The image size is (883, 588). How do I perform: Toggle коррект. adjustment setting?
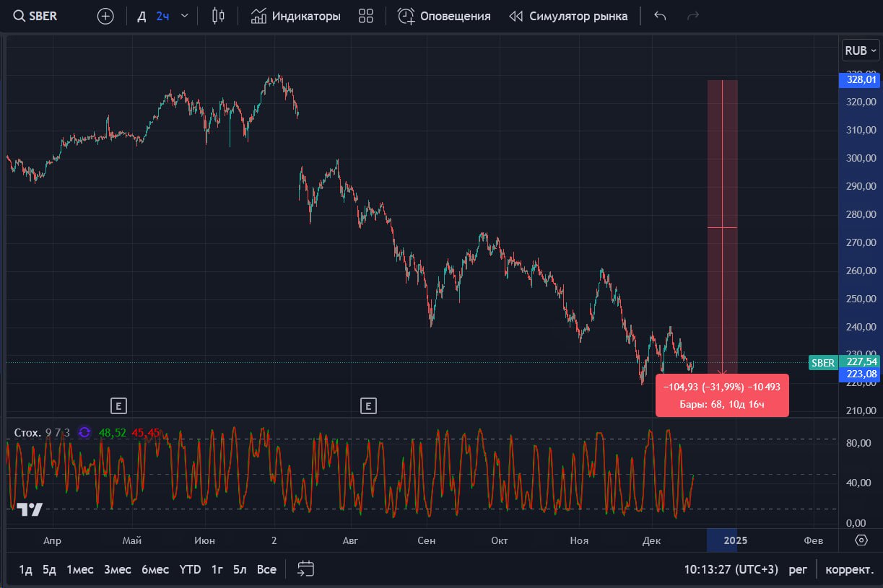(x=850, y=569)
